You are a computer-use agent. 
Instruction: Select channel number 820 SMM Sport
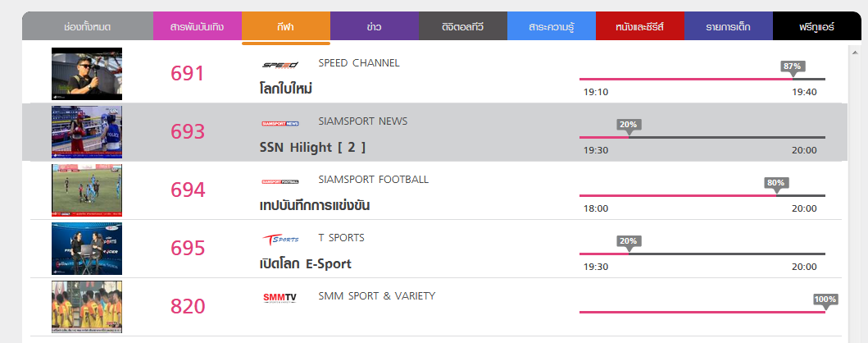coord(187,307)
